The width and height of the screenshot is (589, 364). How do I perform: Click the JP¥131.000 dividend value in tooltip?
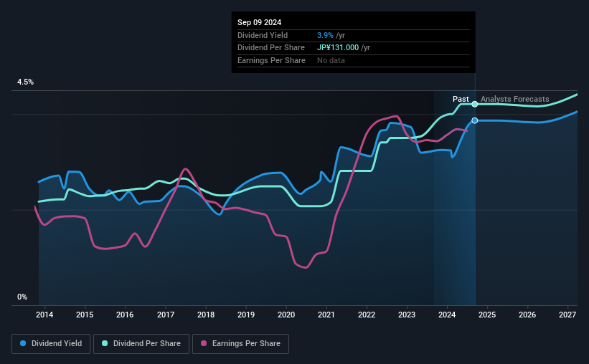coord(338,48)
